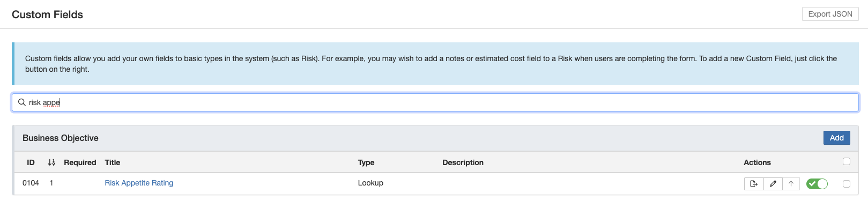Viewport: 868px width, 223px height.
Task: Click the export icon for Risk Appetite Rating
Action: (754, 184)
